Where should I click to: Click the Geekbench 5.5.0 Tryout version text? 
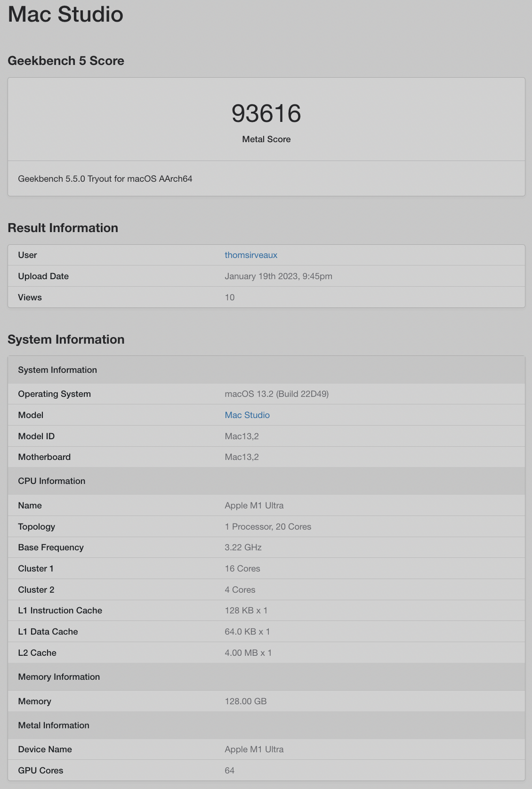click(x=105, y=179)
